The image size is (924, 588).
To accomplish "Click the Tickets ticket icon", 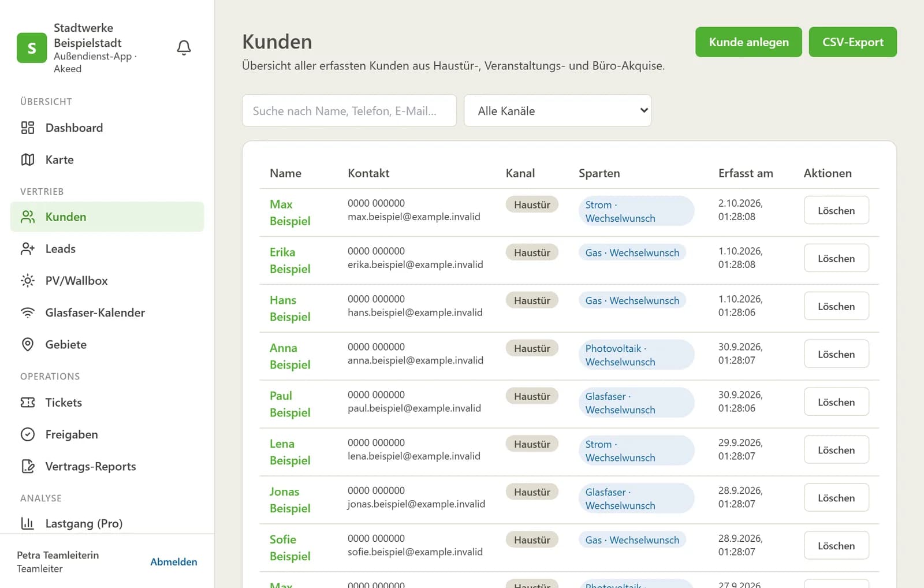I will pos(28,403).
